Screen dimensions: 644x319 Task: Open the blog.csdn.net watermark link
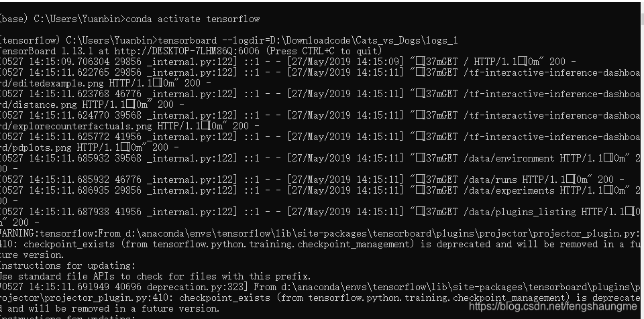pyautogui.click(x=552, y=306)
